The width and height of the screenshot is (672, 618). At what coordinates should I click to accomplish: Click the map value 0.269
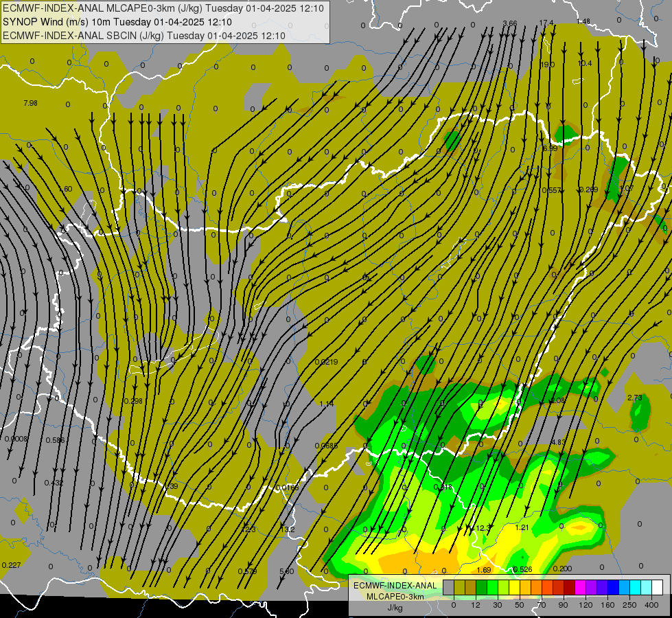click(588, 190)
